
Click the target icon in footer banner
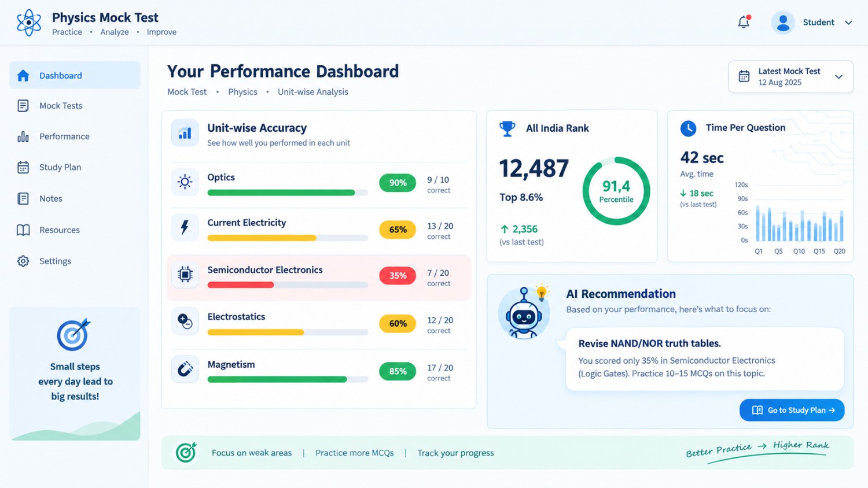point(186,452)
